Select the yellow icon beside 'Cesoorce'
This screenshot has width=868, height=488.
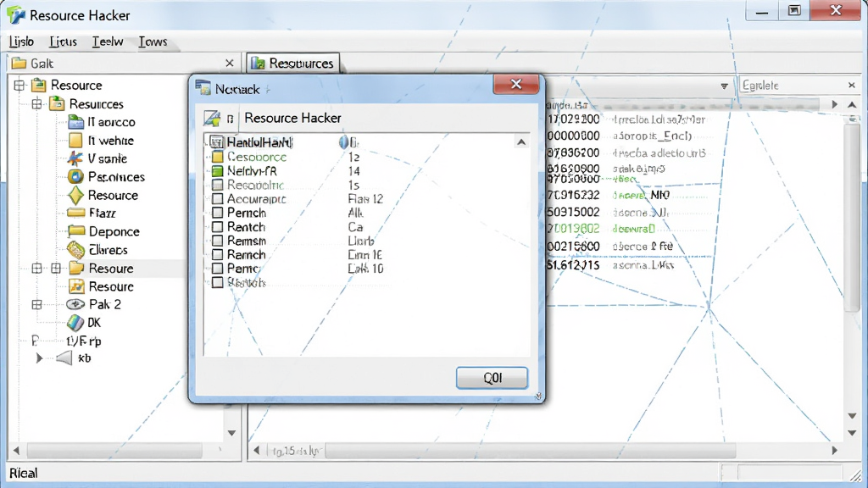[x=218, y=157]
